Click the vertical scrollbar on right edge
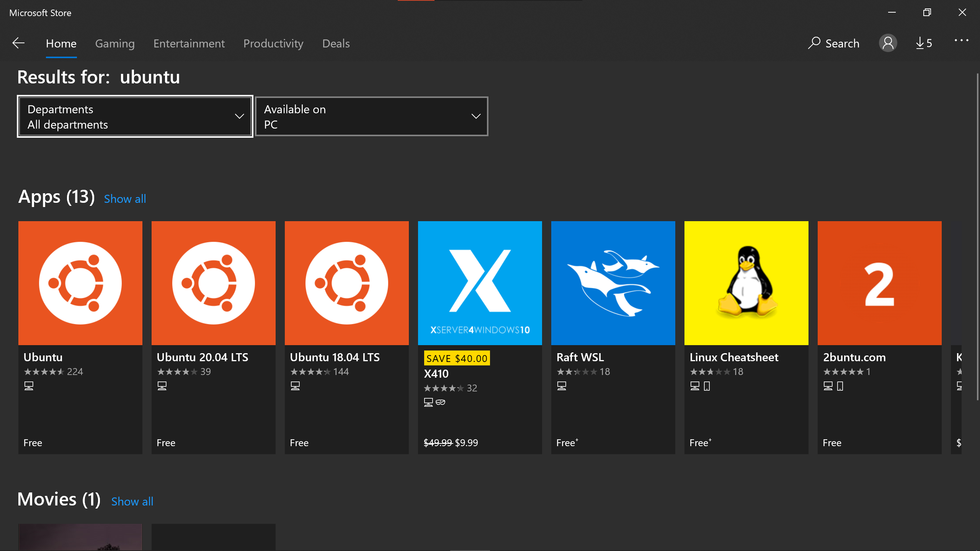The image size is (980, 551). (x=977, y=237)
